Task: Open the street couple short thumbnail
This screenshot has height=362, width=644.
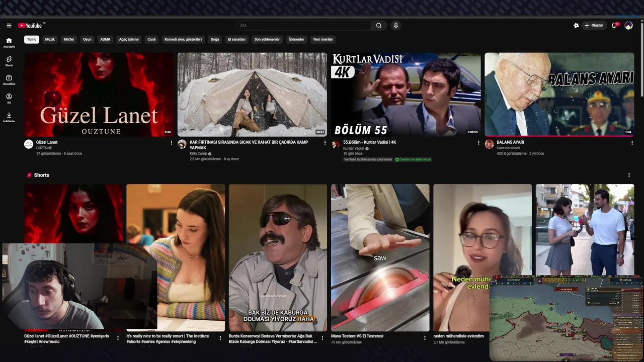Action: [585, 229]
